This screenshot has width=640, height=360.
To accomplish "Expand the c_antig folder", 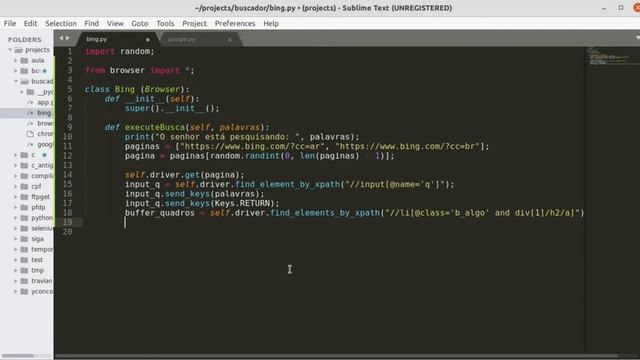I will [16, 165].
